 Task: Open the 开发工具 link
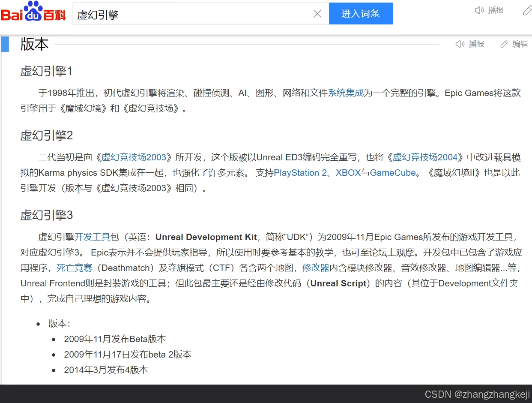tap(93, 237)
